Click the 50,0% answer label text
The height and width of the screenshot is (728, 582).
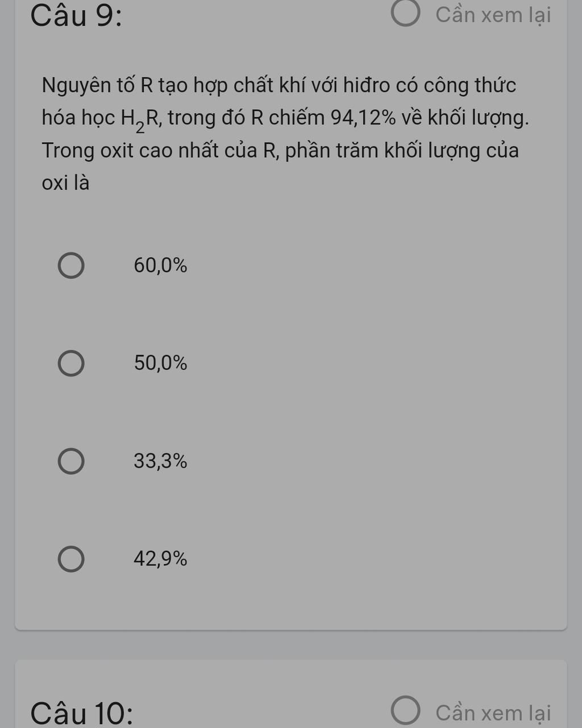tap(160, 363)
